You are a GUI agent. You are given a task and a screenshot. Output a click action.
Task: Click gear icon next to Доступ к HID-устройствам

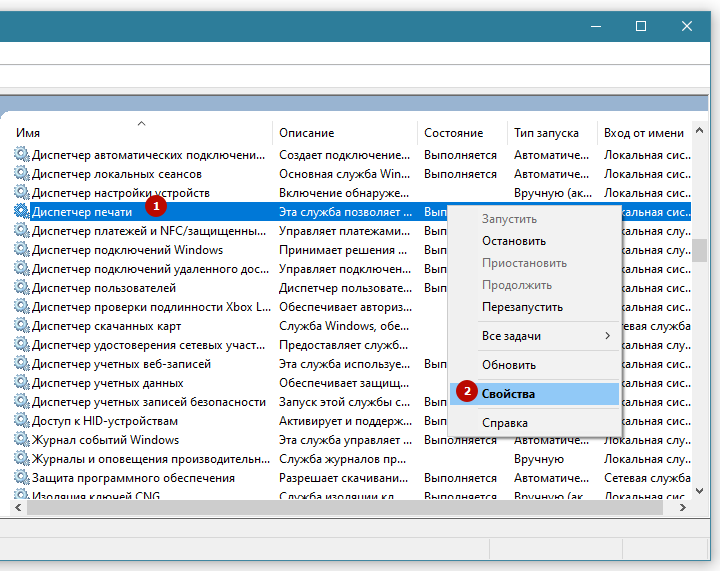click(x=21, y=421)
